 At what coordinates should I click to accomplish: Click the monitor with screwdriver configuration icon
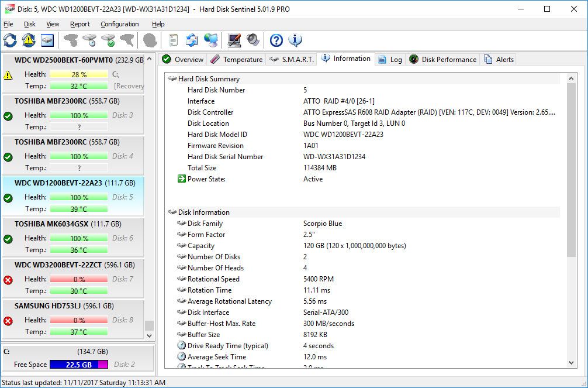234,40
